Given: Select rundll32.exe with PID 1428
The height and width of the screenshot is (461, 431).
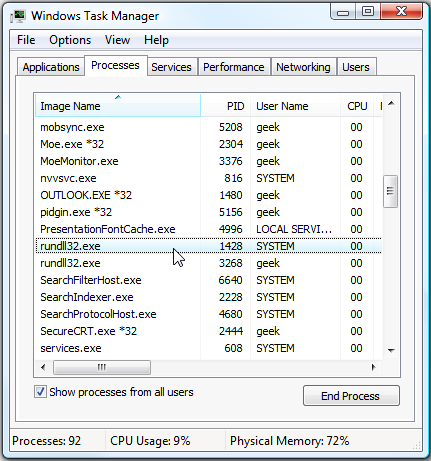Looking at the screenshot, I should click(208, 246).
